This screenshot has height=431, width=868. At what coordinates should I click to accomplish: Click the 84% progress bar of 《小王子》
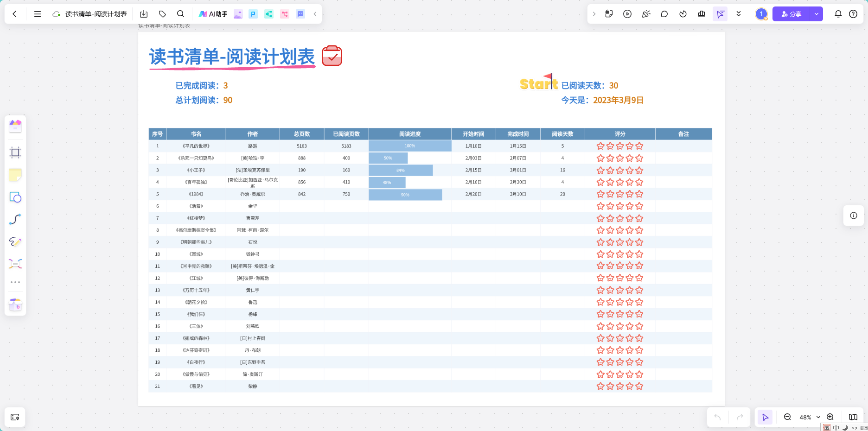[x=401, y=170]
